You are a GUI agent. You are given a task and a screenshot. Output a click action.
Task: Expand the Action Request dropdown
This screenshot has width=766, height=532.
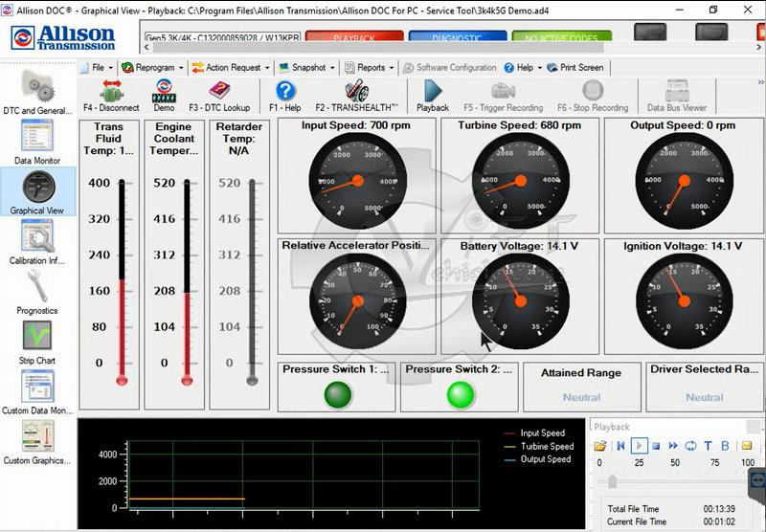(x=231, y=67)
